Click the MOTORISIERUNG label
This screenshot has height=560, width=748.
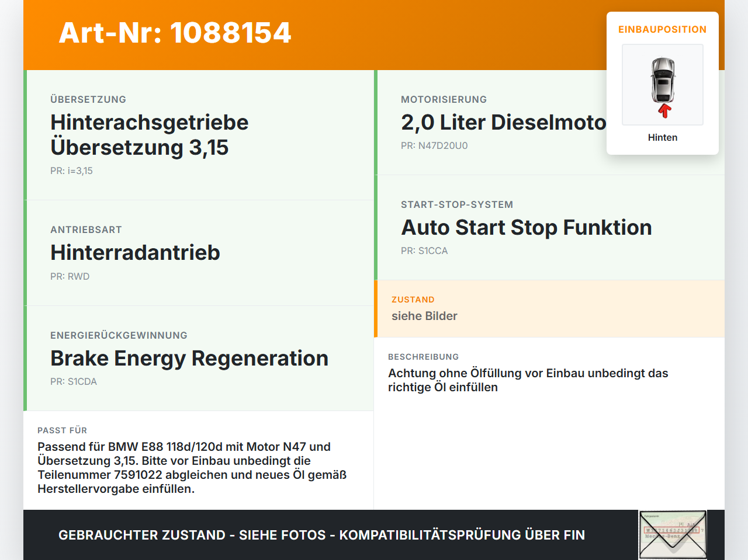click(x=444, y=99)
